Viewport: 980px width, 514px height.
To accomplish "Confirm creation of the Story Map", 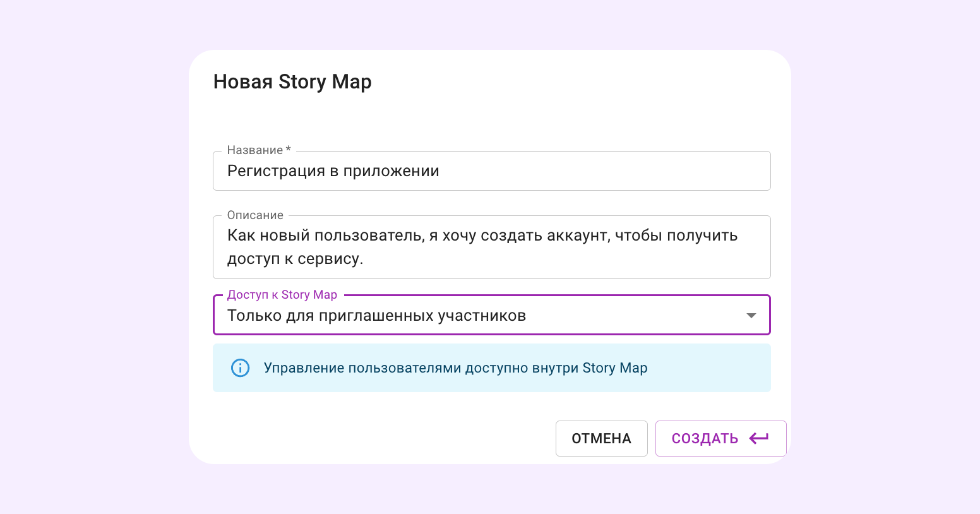I will click(704, 438).
